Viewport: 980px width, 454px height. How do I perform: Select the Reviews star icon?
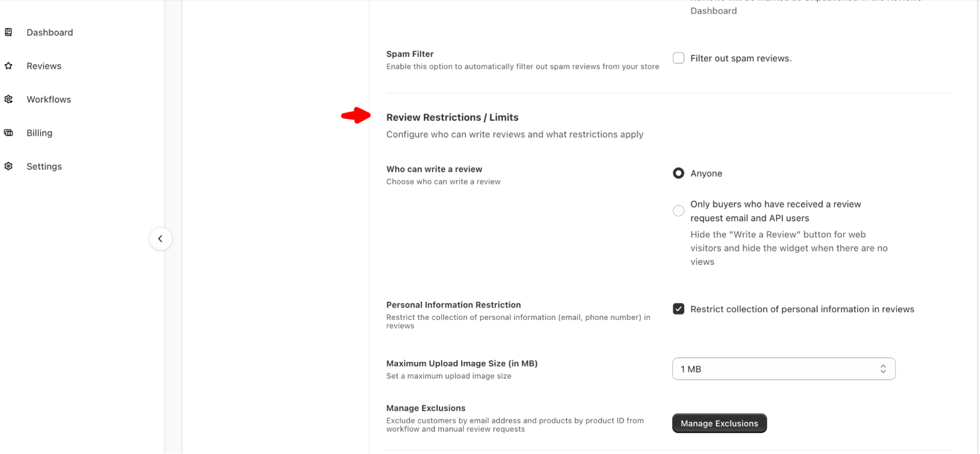(8, 66)
